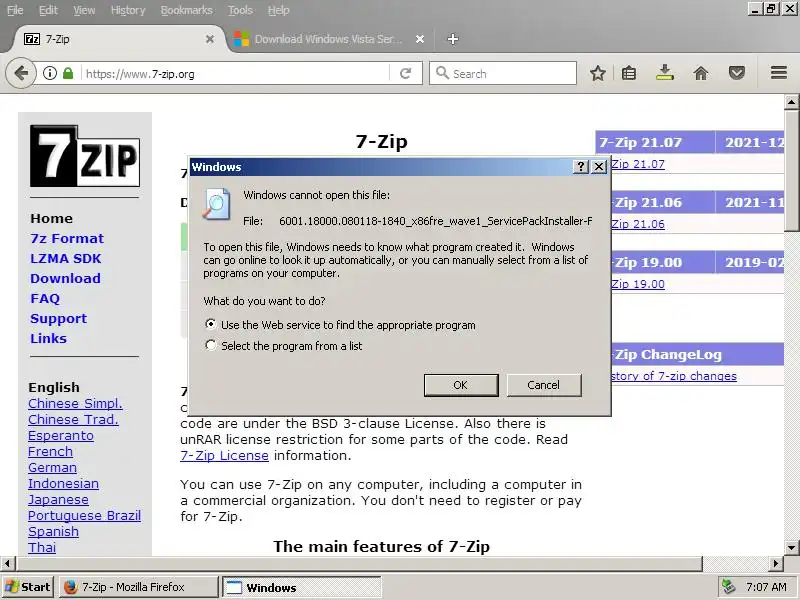Viewport: 800px width, 600px height.
Task: Switch language to French
Action: (x=51, y=452)
